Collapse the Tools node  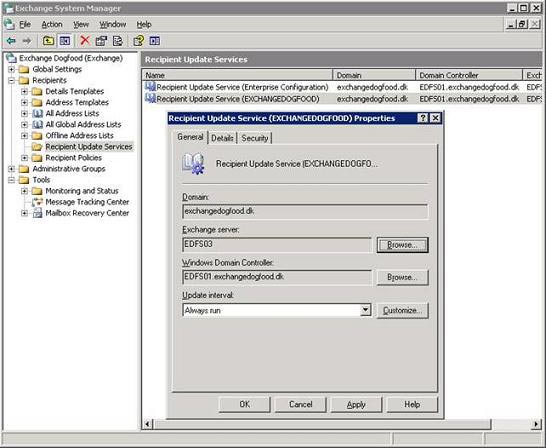(11, 180)
